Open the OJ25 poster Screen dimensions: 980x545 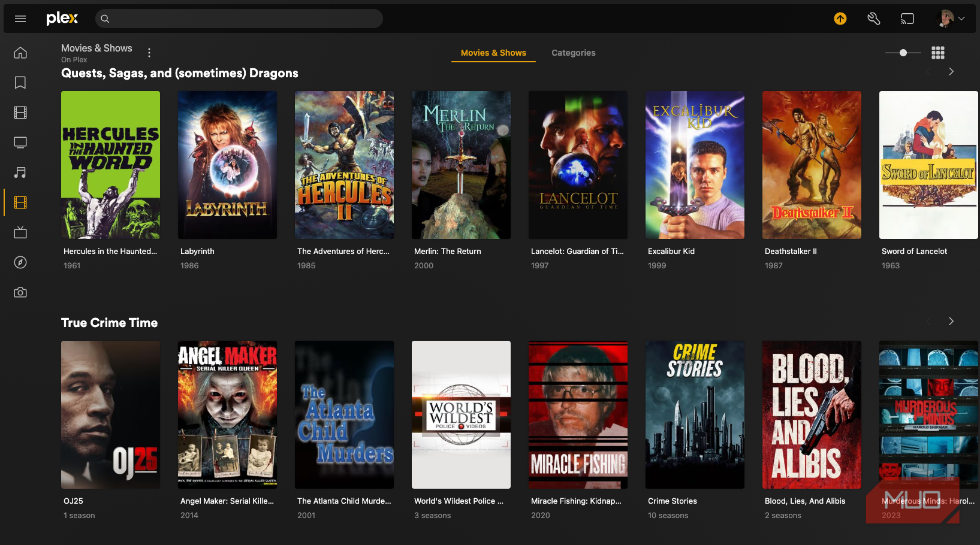(110, 414)
